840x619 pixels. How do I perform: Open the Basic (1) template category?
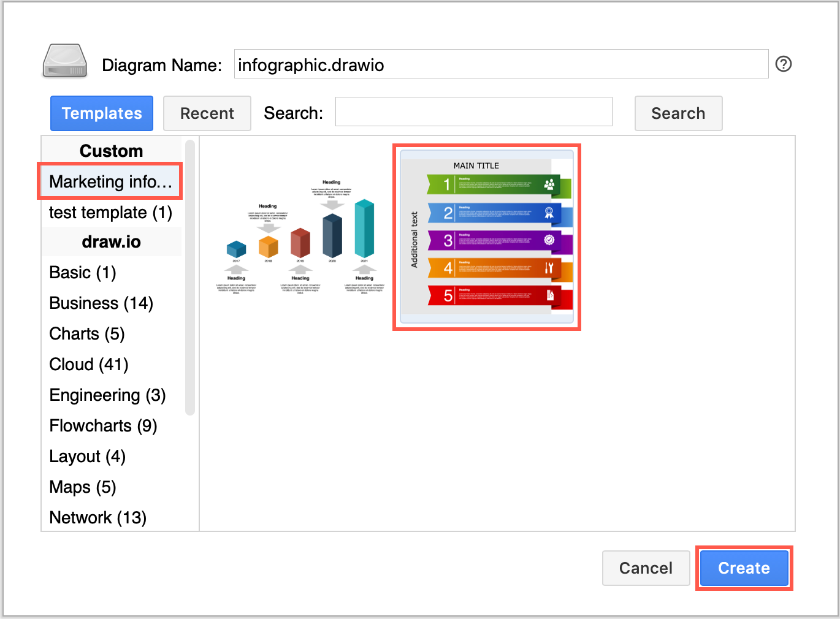pyautogui.click(x=82, y=272)
